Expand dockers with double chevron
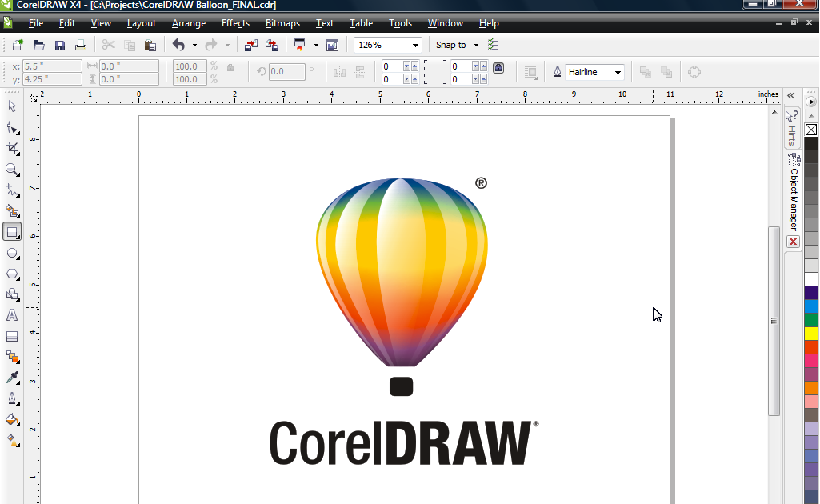Screen dimensions: 820x504 (x=790, y=96)
